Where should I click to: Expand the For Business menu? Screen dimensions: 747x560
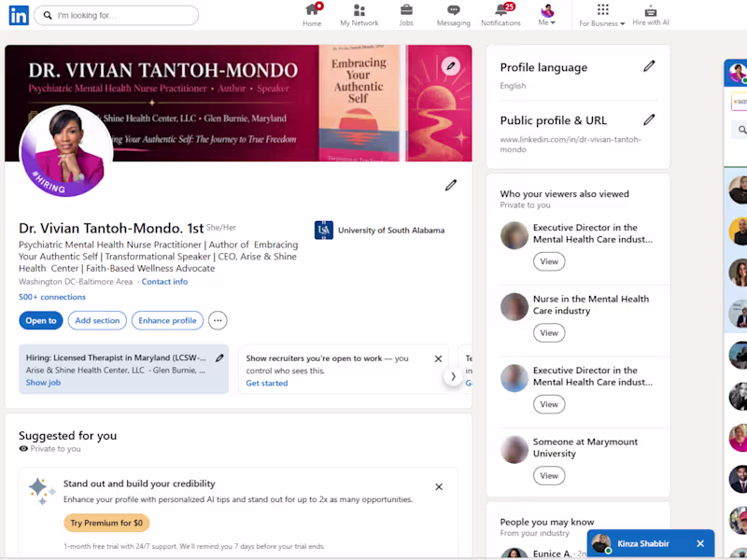pos(601,15)
